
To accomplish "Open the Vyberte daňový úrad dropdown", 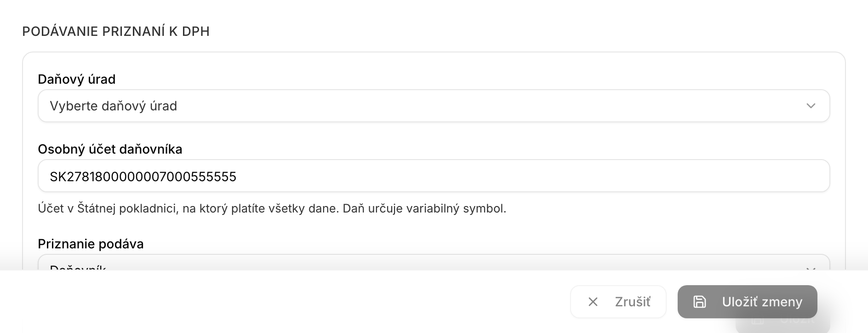I will [x=434, y=106].
